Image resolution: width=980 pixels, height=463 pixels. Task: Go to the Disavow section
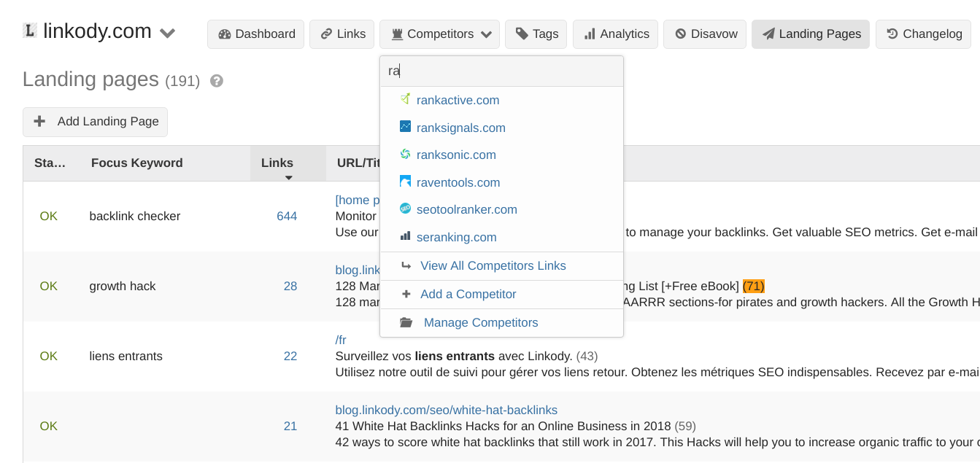pos(705,34)
